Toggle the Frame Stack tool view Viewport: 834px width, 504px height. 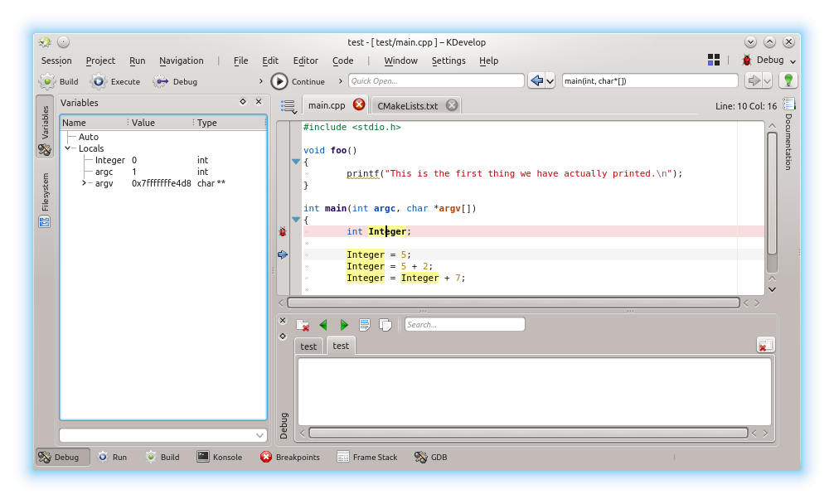coord(367,457)
